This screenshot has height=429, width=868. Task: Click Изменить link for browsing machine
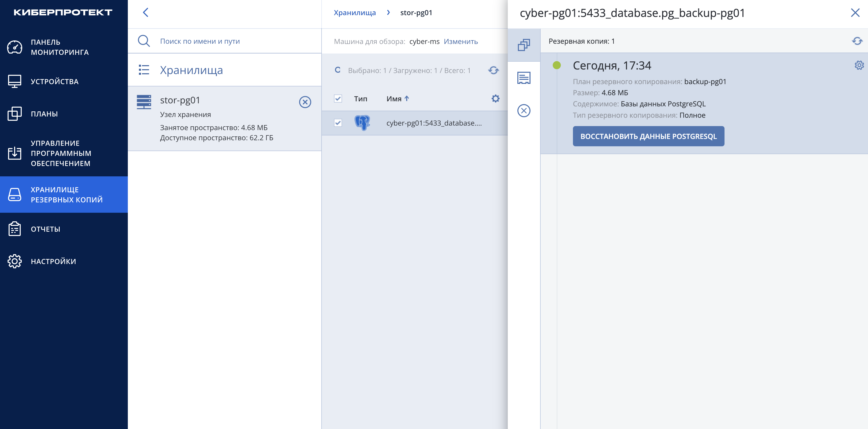coord(461,41)
